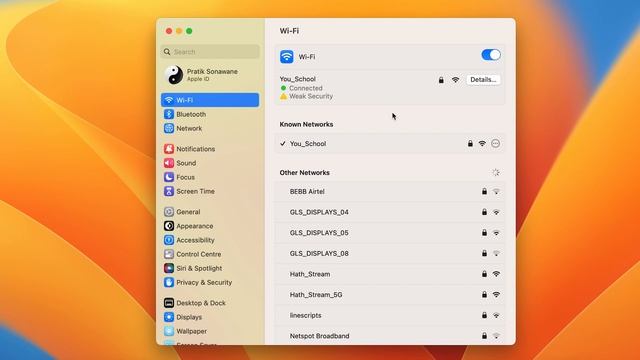Click the Accessibility icon in the sidebar
Viewport: 640px width, 360px height.
[x=169, y=240]
